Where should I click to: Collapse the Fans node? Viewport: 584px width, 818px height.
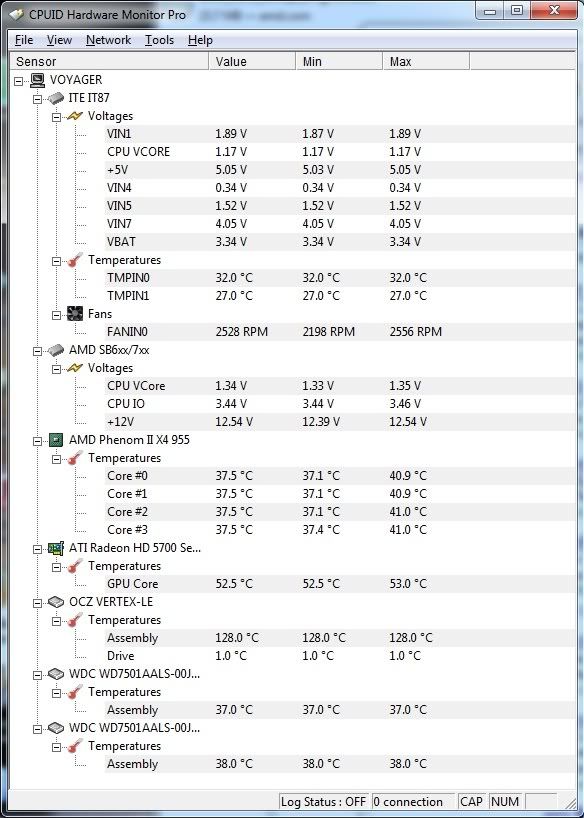click(x=56, y=315)
